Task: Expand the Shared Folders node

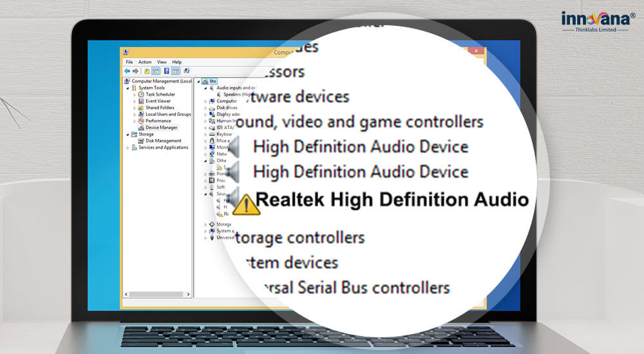Action: [135, 107]
